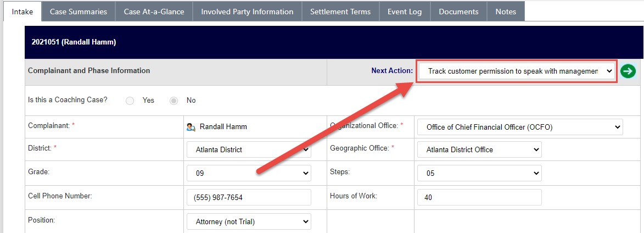Open the District dropdown

point(249,150)
